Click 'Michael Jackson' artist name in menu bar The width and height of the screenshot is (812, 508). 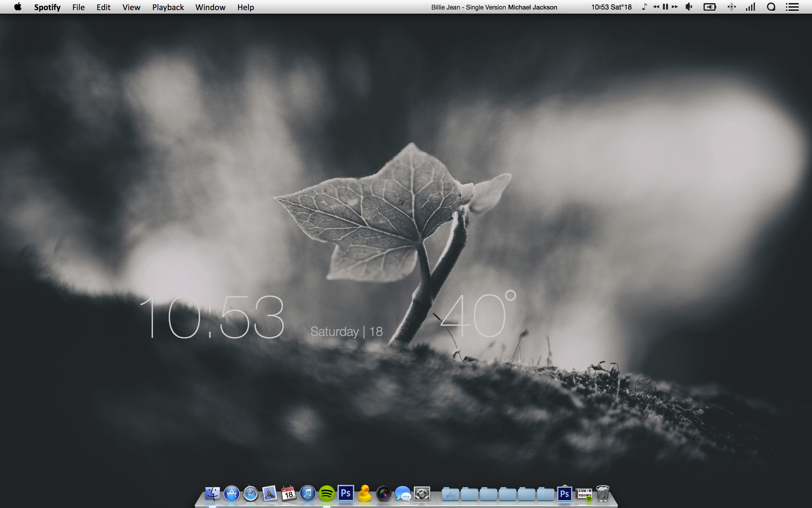click(x=533, y=7)
